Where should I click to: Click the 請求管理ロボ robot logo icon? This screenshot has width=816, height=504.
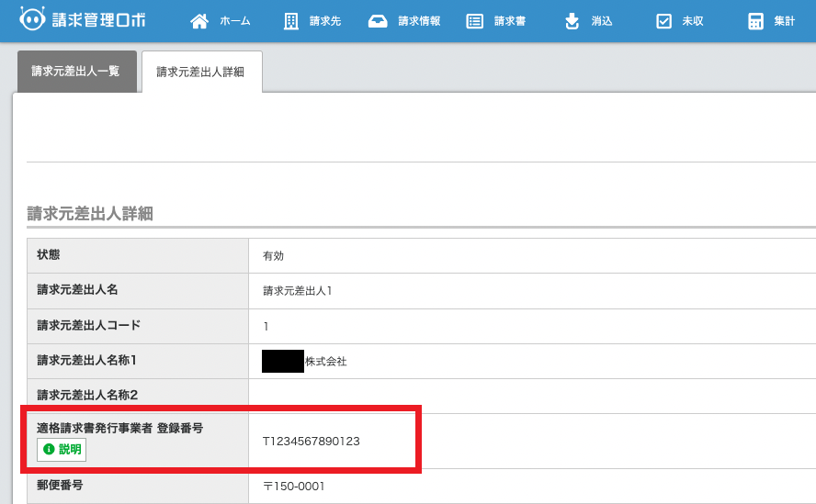tap(32, 20)
